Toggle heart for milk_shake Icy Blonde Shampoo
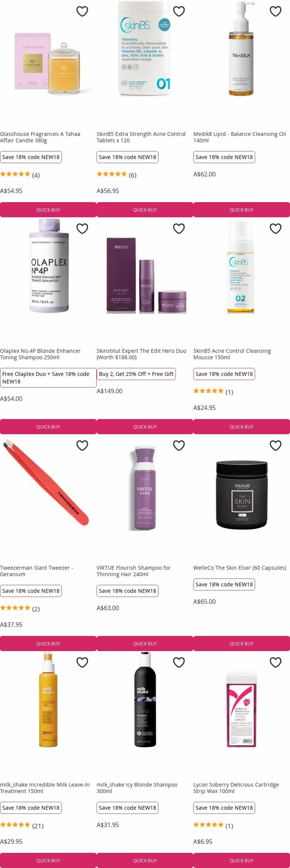 pyautogui.click(x=179, y=663)
